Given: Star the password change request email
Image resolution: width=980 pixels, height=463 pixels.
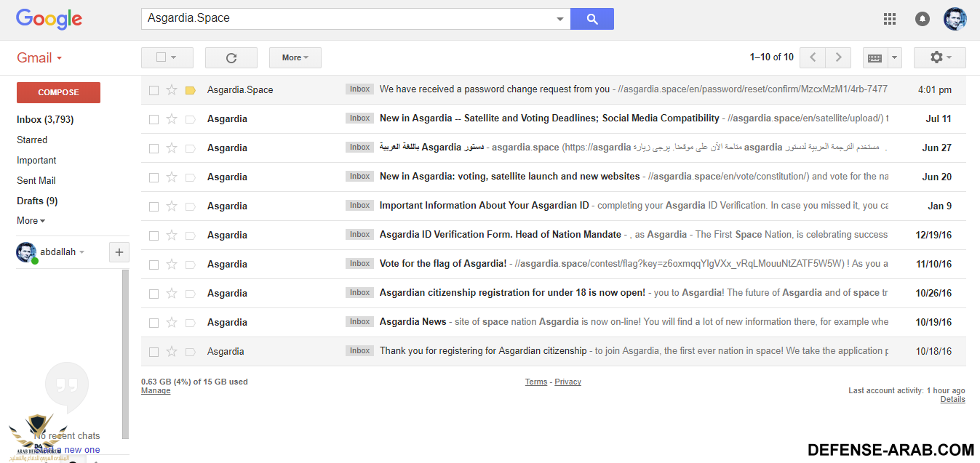Looking at the screenshot, I should (172, 90).
